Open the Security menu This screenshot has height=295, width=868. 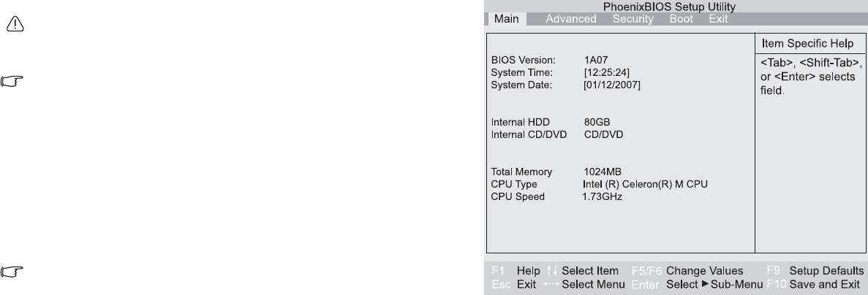coord(632,18)
